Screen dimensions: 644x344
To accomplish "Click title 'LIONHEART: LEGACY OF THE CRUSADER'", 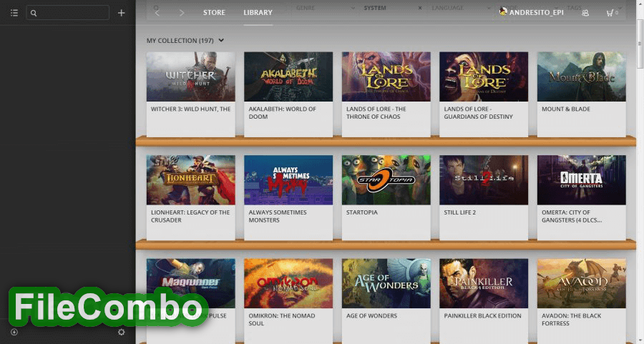I will point(190,216).
